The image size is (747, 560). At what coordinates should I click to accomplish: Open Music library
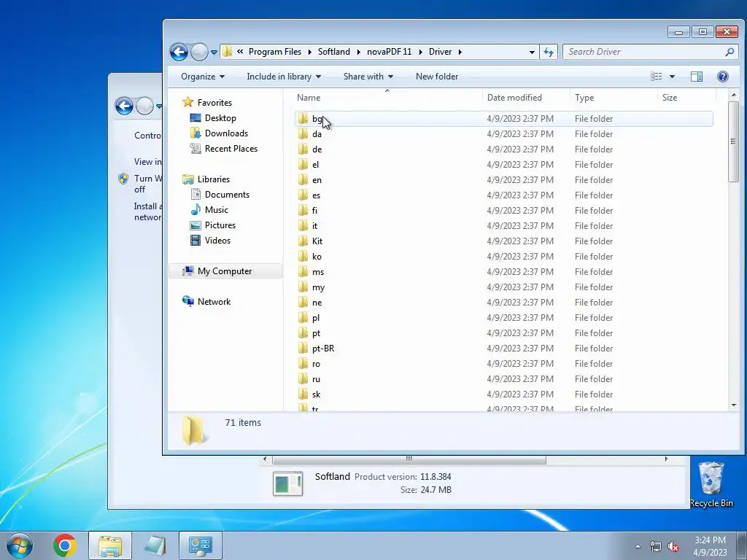point(216,210)
